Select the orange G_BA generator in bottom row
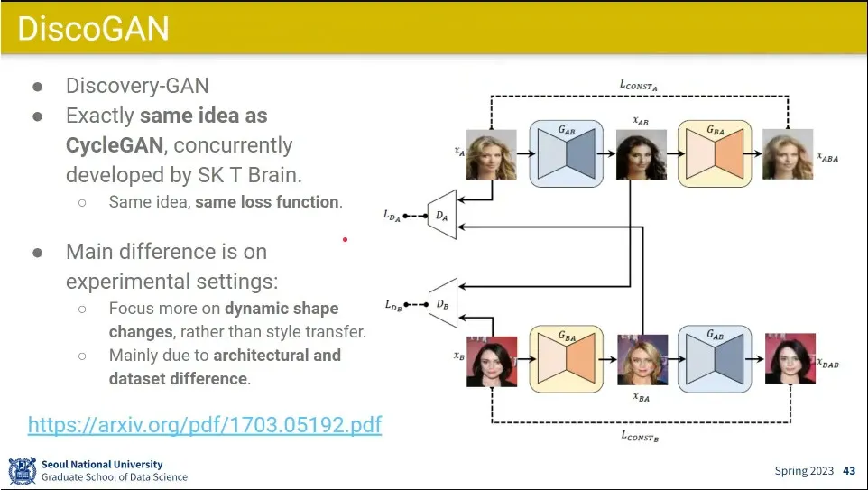This screenshot has width=868, height=490. (x=567, y=359)
